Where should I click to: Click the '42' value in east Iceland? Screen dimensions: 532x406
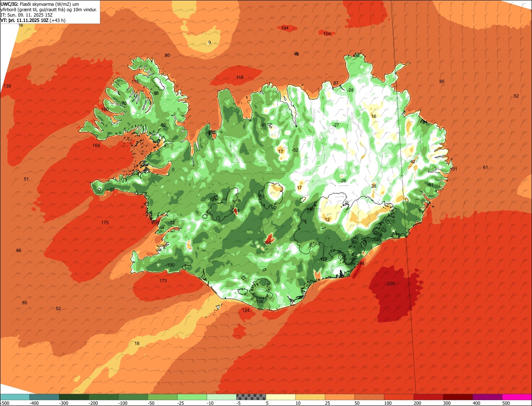click(413, 161)
